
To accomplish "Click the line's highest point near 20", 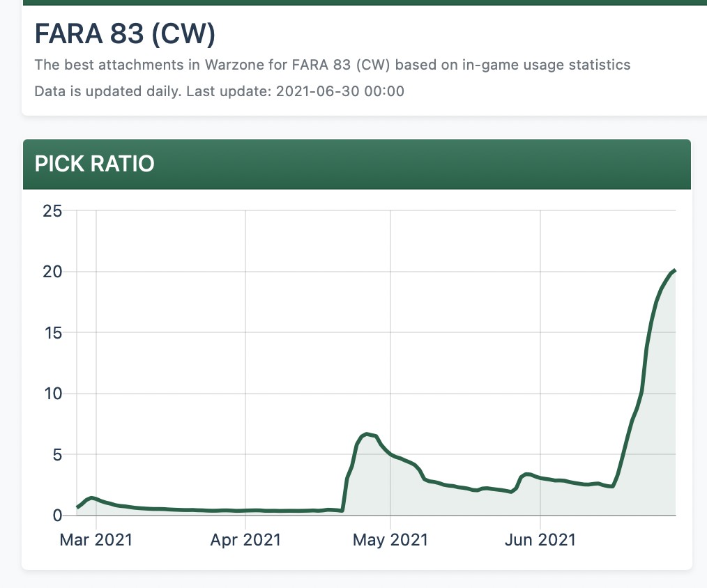I will point(674,270).
